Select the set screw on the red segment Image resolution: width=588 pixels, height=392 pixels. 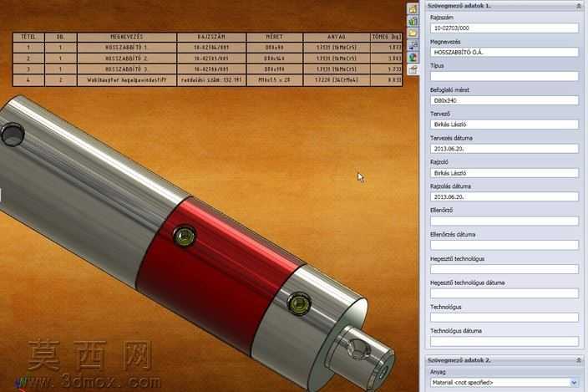185,236
